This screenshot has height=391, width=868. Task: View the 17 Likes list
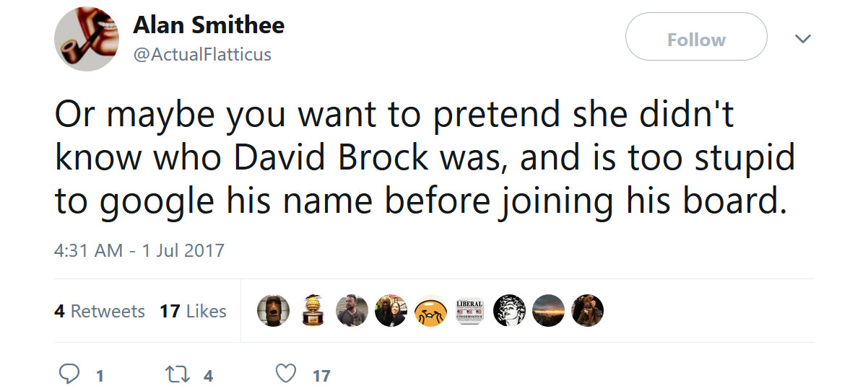click(193, 312)
